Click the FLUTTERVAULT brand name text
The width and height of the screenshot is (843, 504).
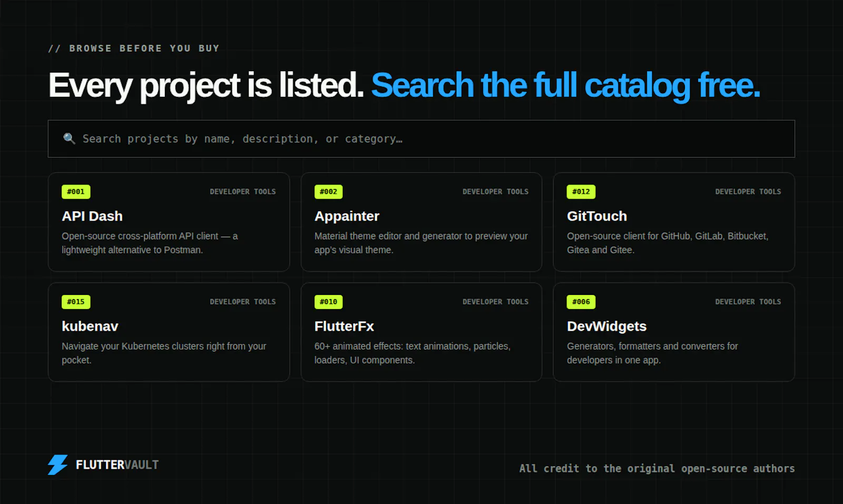tap(117, 465)
